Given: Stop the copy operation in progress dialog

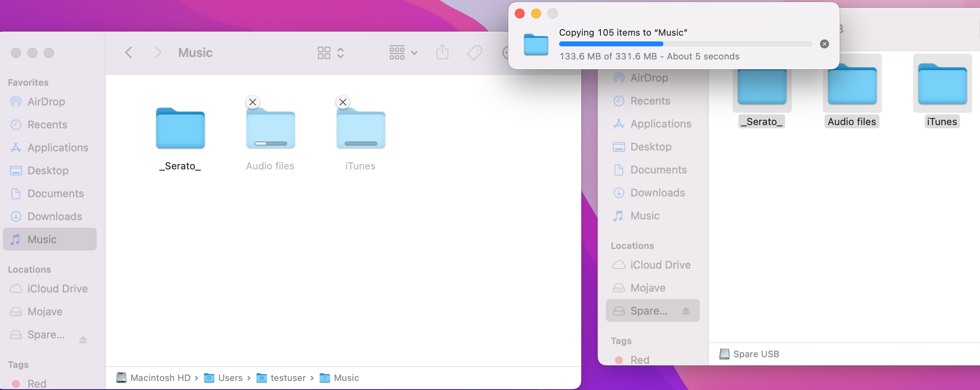Looking at the screenshot, I should 824,44.
